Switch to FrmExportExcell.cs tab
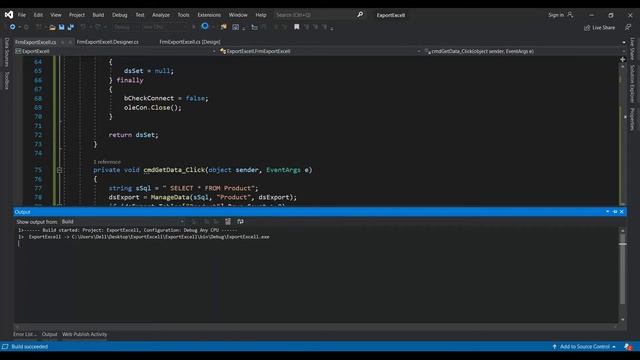 click(x=36, y=42)
